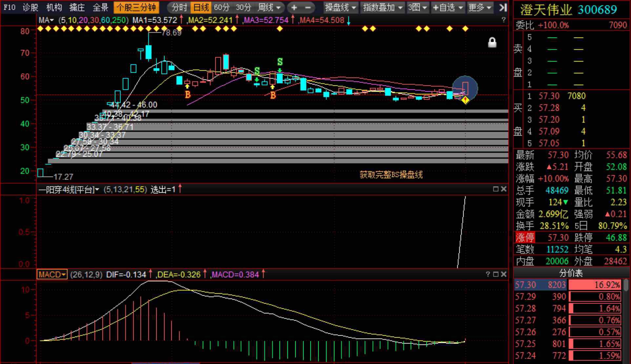Viewport: 631px width, 364px height.
Task: Zoom in chart with plus button
Action: tap(294, 8)
